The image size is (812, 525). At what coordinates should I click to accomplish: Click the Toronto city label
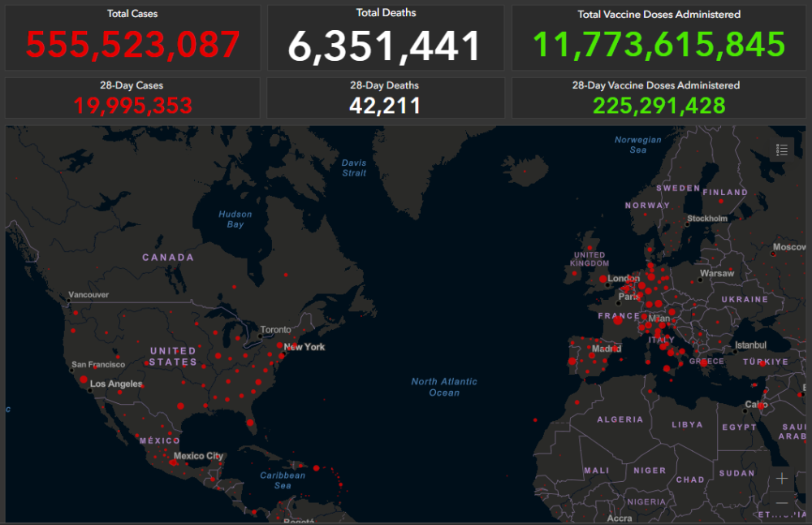pos(275,330)
